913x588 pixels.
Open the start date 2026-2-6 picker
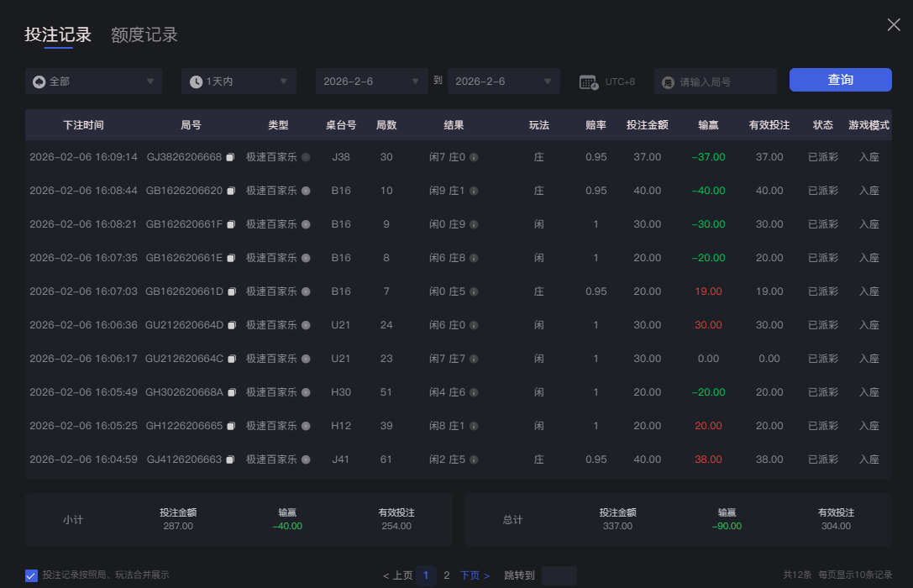(x=371, y=81)
